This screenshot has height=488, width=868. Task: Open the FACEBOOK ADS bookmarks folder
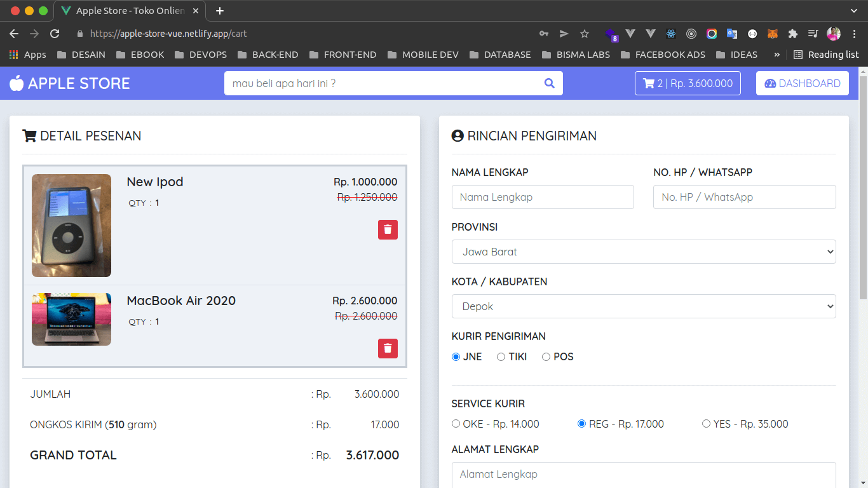tap(663, 55)
